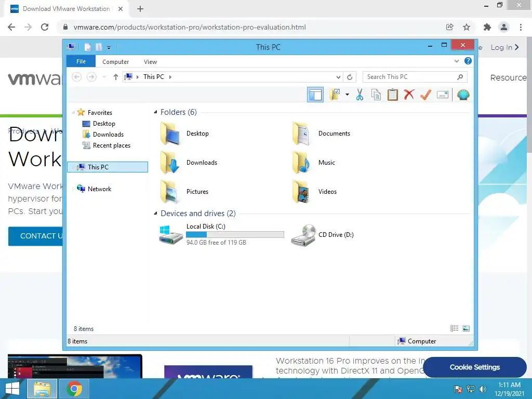Open recent locations dropdown arrow
Image resolution: width=532 pixels, height=399 pixels.
pyautogui.click(x=104, y=77)
